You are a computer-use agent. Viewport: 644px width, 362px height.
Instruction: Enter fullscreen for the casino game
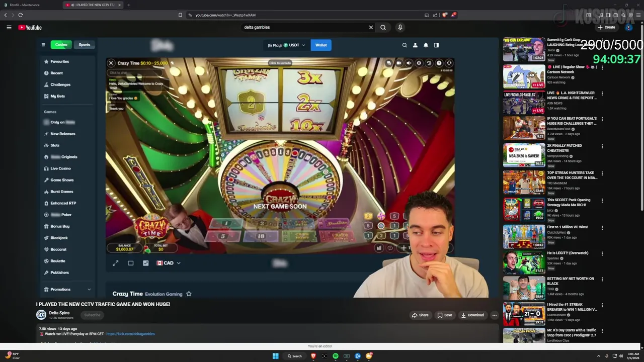click(115, 263)
